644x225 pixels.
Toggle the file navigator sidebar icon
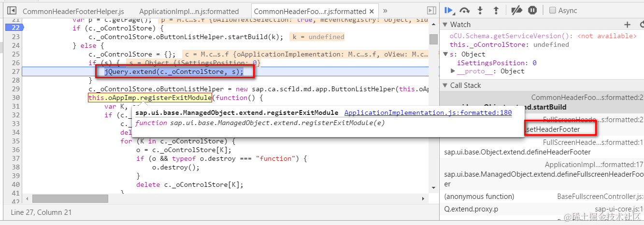(12, 10)
